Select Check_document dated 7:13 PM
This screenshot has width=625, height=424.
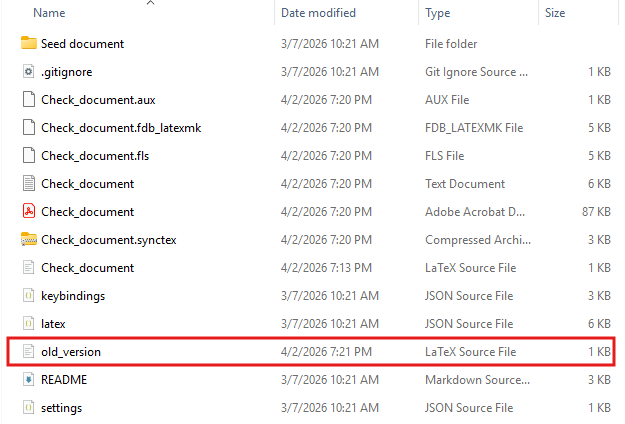[87, 268]
